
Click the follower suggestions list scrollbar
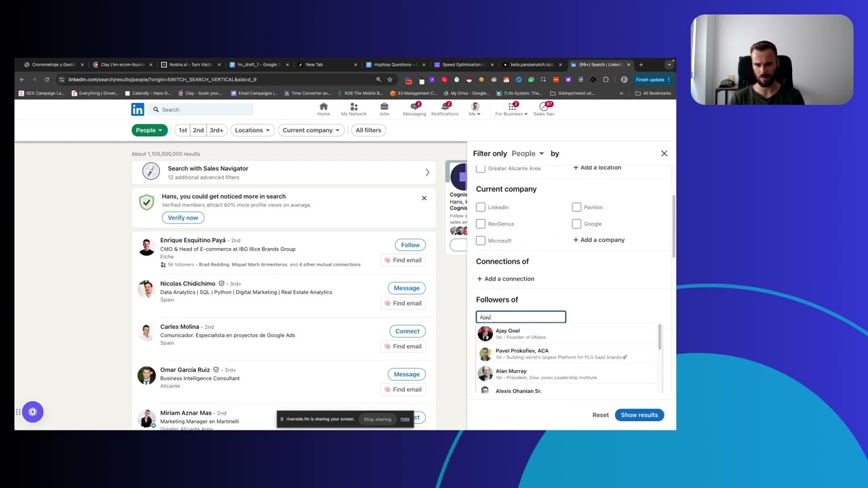[659, 338]
